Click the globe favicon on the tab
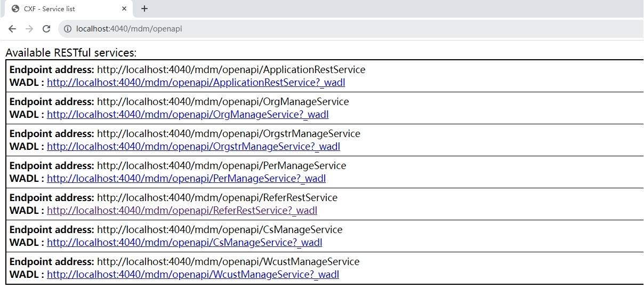Image resolution: width=644 pixels, height=288 pixels. click(15, 9)
